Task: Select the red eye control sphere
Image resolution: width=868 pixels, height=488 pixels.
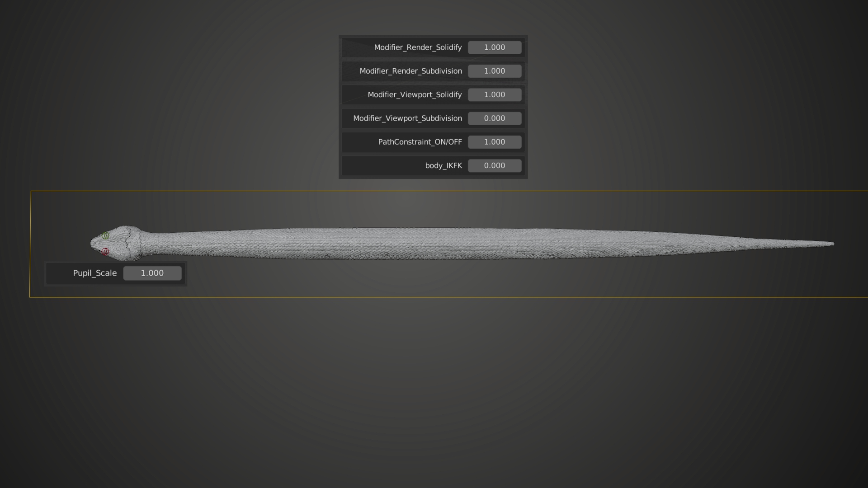Action: [105, 251]
